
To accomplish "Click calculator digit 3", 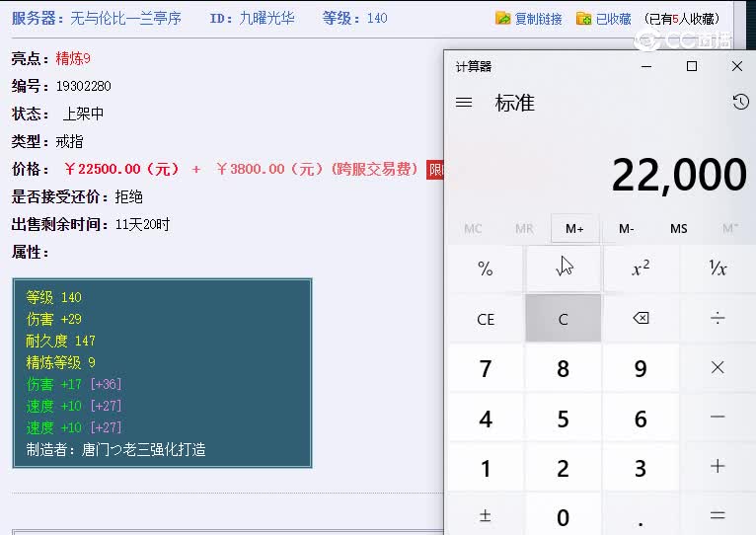I will 641,467.
